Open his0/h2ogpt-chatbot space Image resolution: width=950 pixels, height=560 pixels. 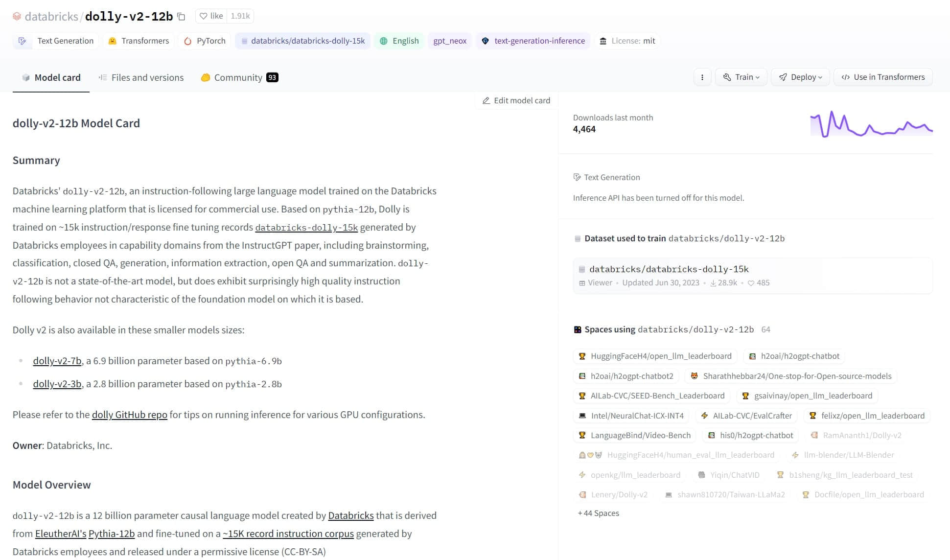pos(751,435)
